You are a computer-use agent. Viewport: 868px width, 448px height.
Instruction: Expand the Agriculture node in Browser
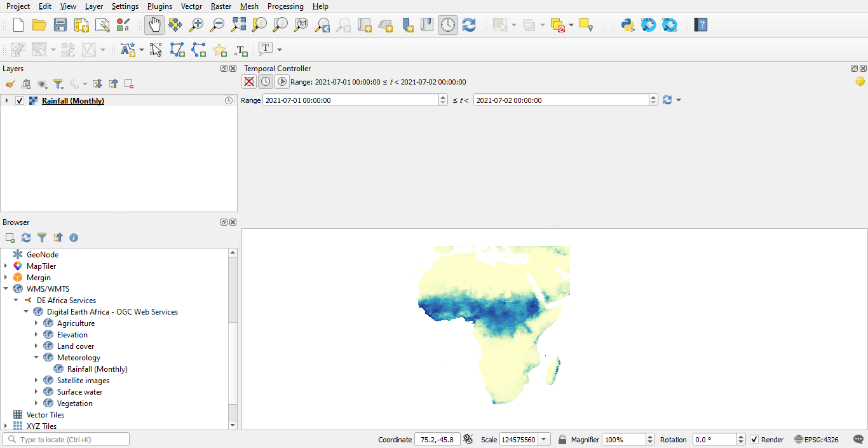(x=36, y=323)
